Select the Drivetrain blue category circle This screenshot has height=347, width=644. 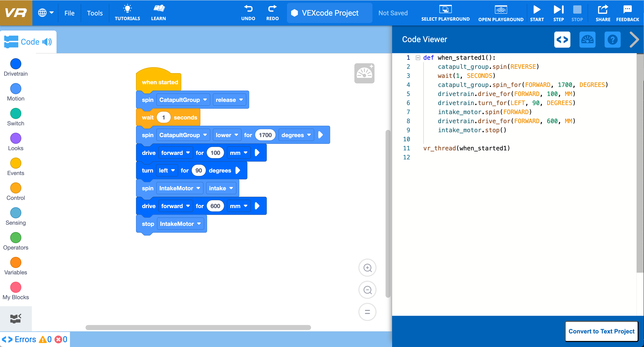coord(15,64)
